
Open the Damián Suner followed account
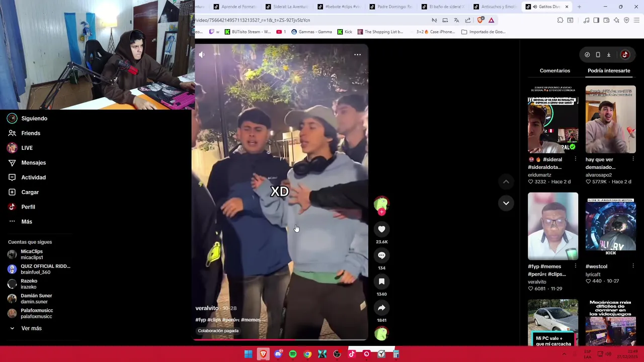[x=30, y=299]
